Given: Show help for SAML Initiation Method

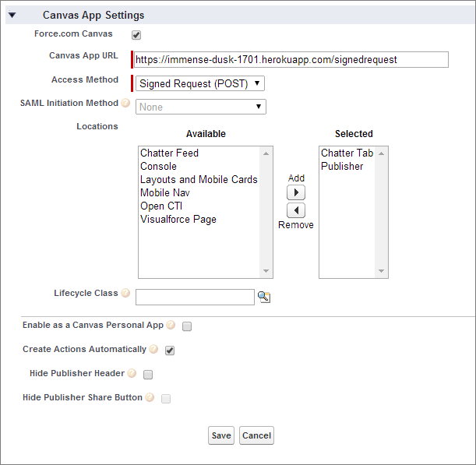Looking at the screenshot, I should click(125, 103).
